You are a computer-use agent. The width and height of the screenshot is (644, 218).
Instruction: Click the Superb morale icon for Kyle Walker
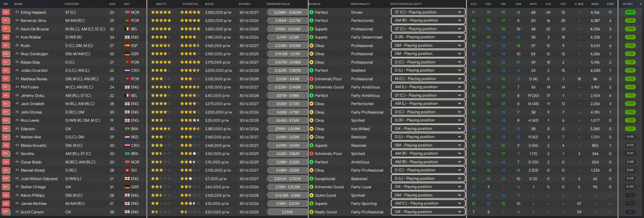point(311,37)
